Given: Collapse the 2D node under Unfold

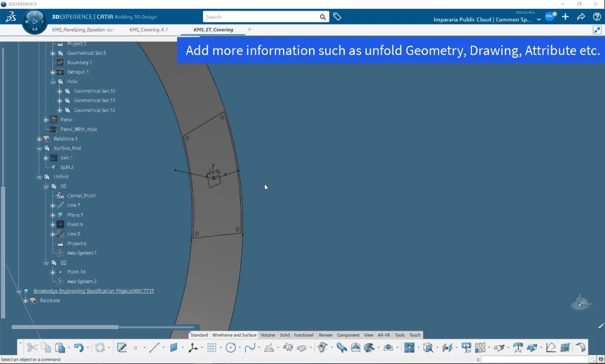Looking at the screenshot, I should coord(46,263).
